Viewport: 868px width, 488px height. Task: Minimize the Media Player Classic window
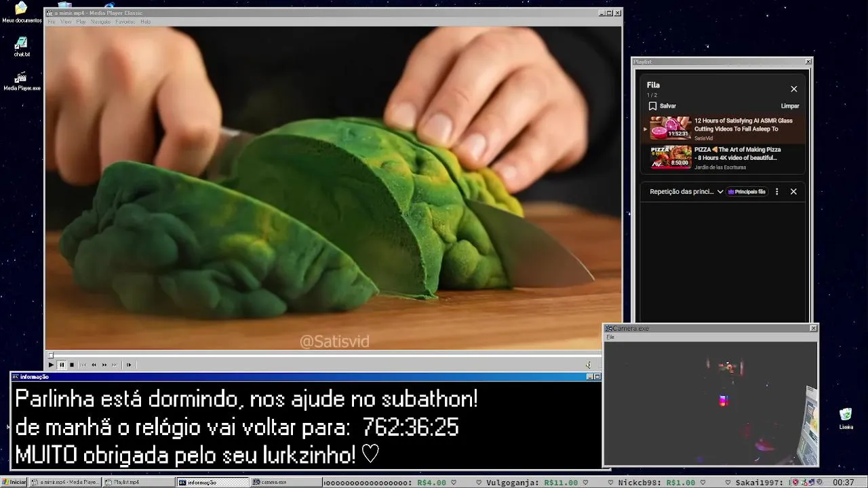(601, 13)
